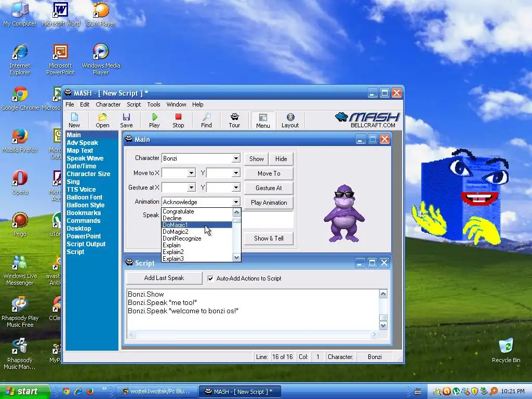The height and width of the screenshot is (399, 532).
Task: Select Microsoft Word desktop shortcut
Action: (60, 14)
